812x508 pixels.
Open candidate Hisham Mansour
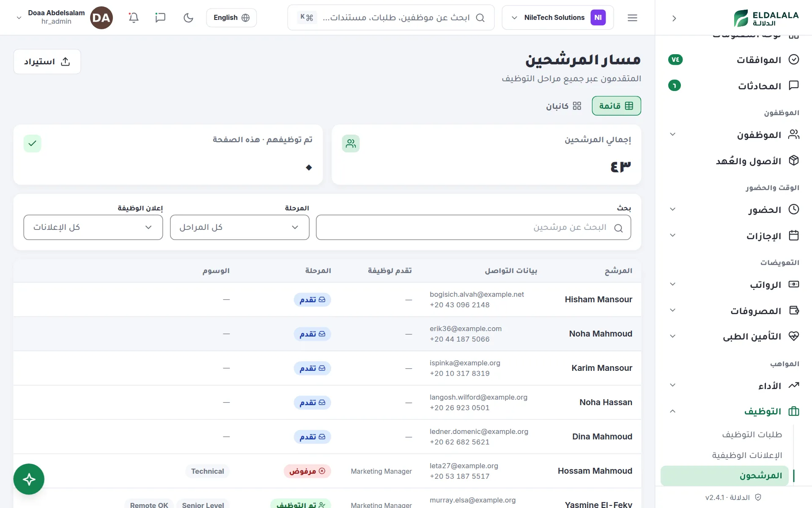coord(598,300)
